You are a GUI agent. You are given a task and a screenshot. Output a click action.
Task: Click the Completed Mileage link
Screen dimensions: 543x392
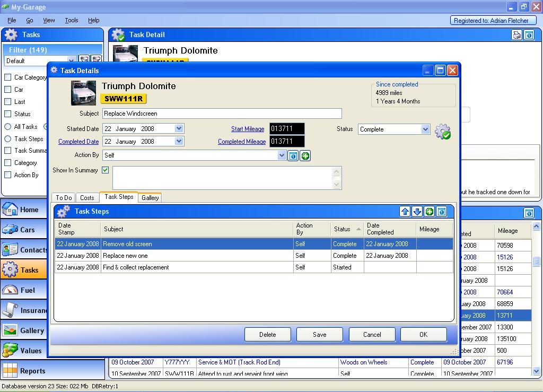pyautogui.click(x=241, y=142)
